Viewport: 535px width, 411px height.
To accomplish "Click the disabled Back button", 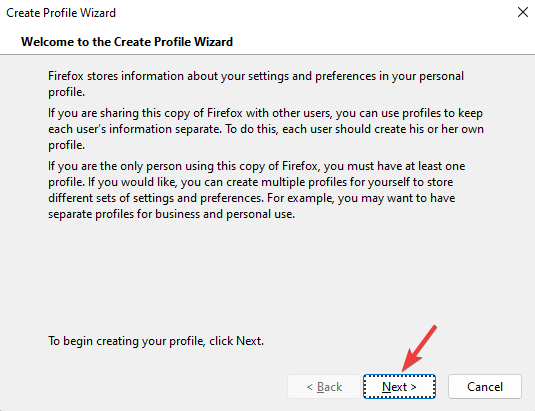I will (x=324, y=386).
